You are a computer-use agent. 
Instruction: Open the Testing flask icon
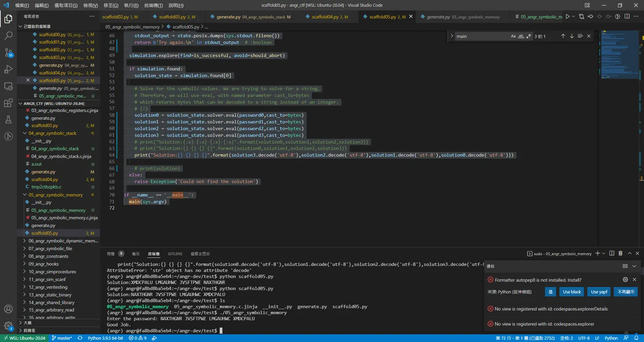(x=8, y=119)
